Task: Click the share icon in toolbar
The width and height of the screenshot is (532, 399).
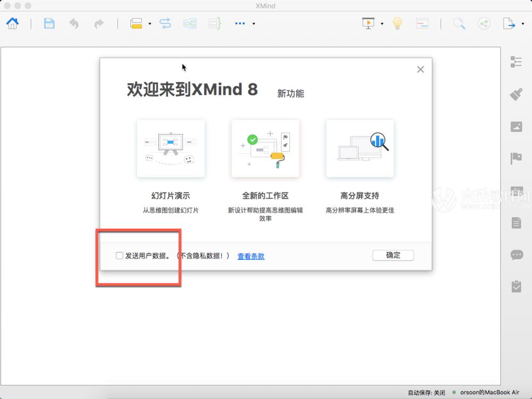Action: pyautogui.click(x=484, y=23)
